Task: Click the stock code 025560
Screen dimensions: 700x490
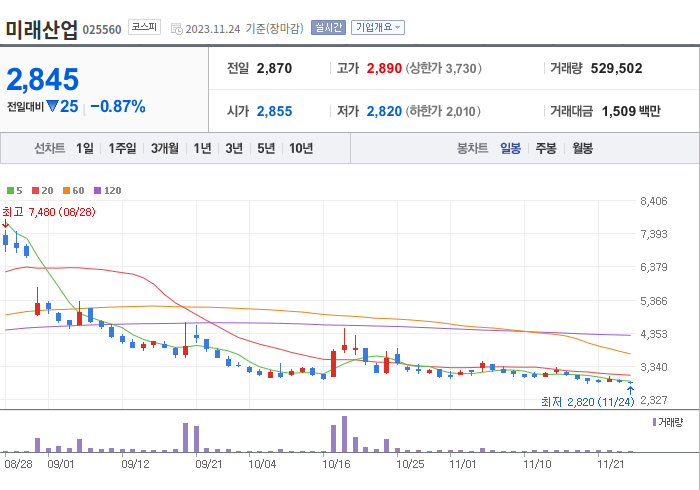Action: [x=102, y=30]
